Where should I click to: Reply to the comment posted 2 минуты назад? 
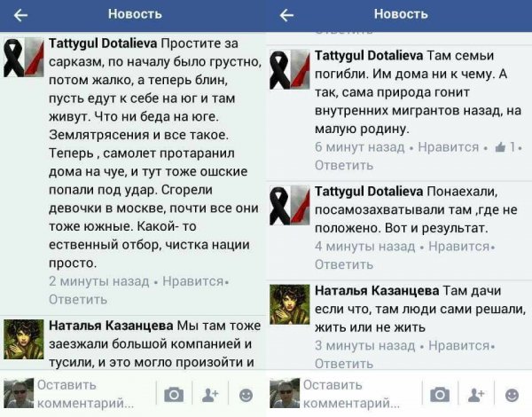78,300
